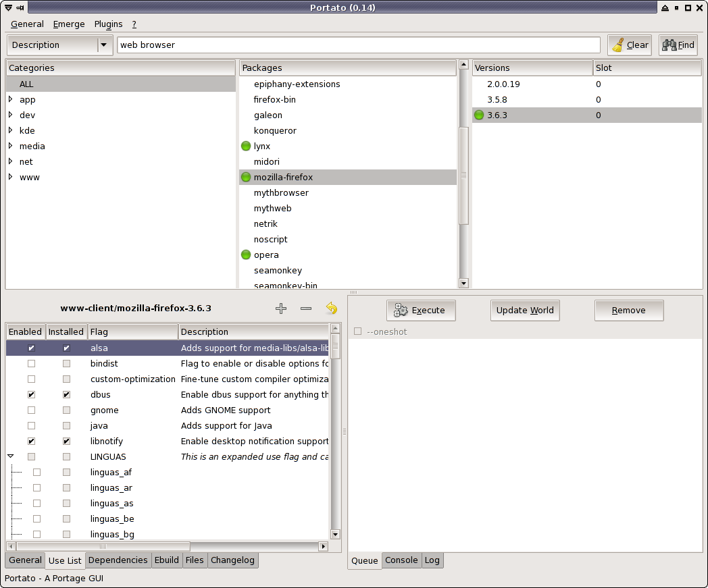The height and width of the screenshot is (588, 708).
Task: Open the Emerge menu
Action: pyautogui.click(x=69, y=24)
